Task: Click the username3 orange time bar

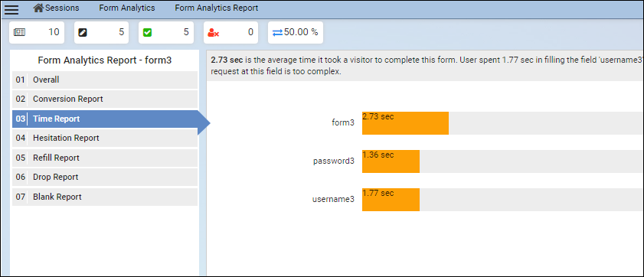Action: [x=391, y=200]
